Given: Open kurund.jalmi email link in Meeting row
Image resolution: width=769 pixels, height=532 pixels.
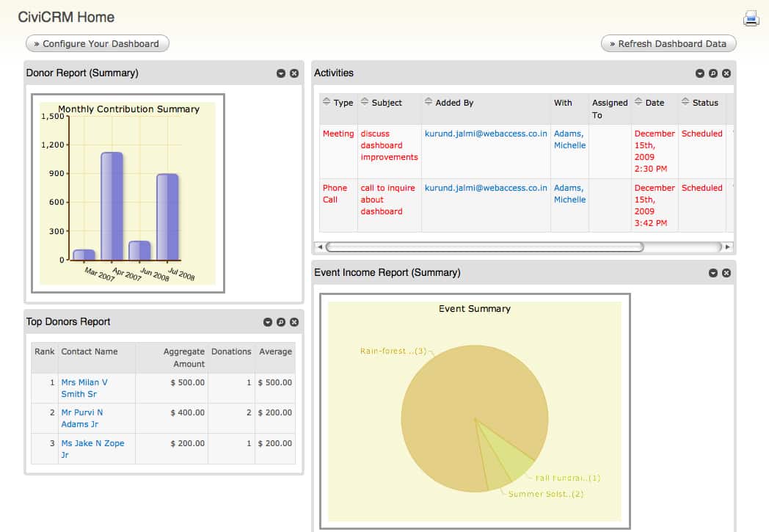Looking at the screenshot, I should 486,134.
